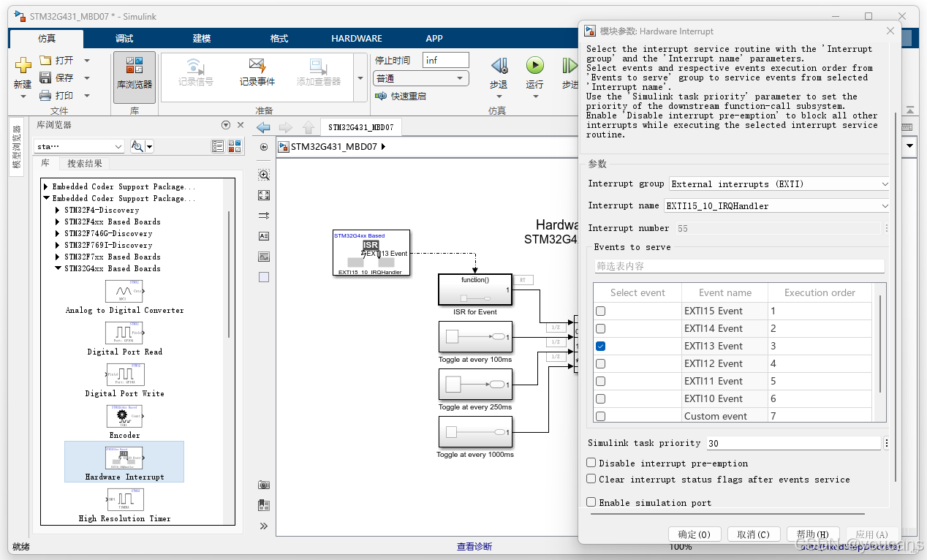
Task: Enable Clear interrupt status flags checkbox
Action: point(591,479)
